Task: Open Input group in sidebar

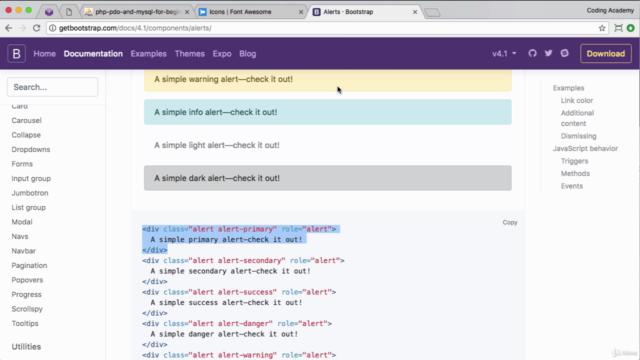Action: pos(31,178)
